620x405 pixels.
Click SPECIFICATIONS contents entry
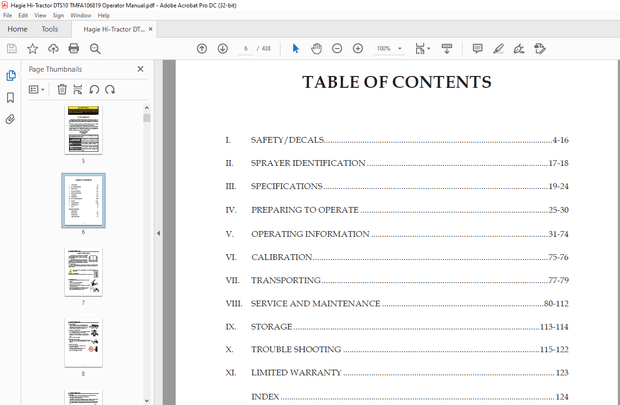coord(397,186)
